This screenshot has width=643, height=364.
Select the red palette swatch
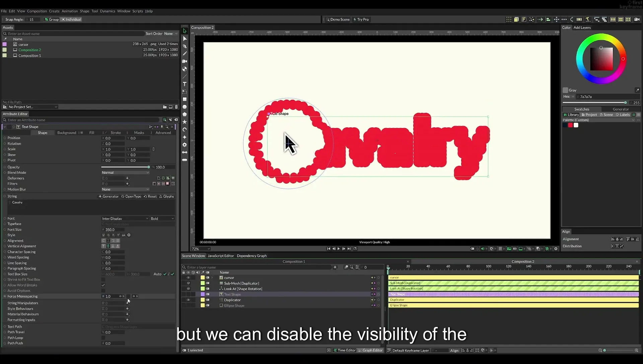tap(570, 125)
